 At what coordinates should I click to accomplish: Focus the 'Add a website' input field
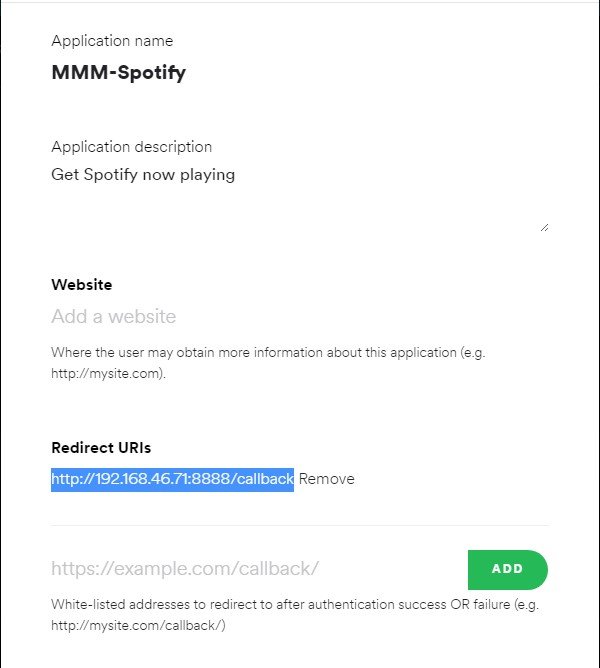pyautogui.click(x=200, y=317)
